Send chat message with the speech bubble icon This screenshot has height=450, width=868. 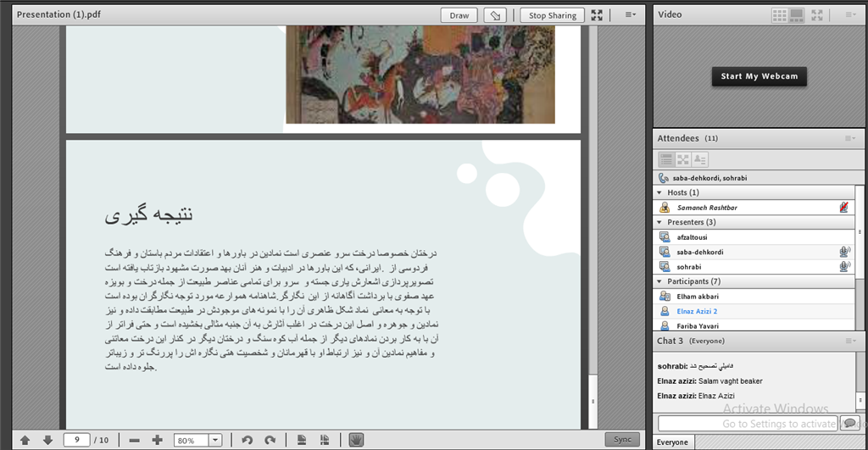849,423
